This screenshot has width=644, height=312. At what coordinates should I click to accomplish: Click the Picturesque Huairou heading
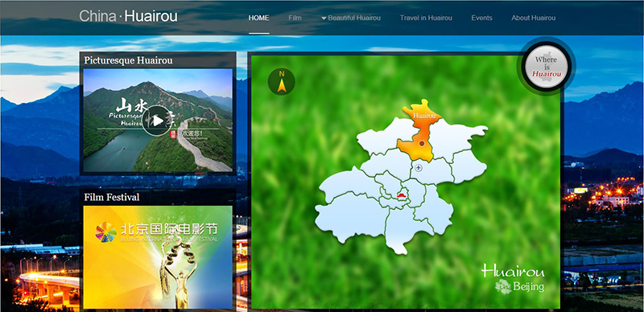pos(128,60)
